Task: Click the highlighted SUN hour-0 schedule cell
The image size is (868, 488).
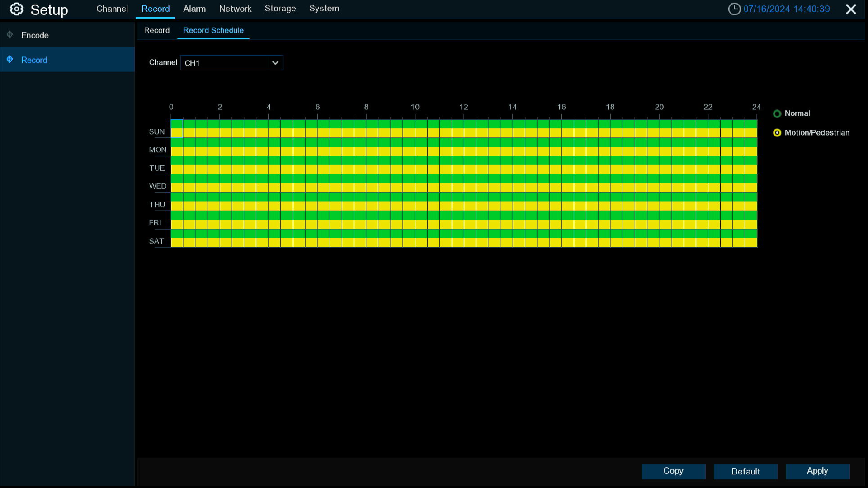Action: tap(177, 129)
